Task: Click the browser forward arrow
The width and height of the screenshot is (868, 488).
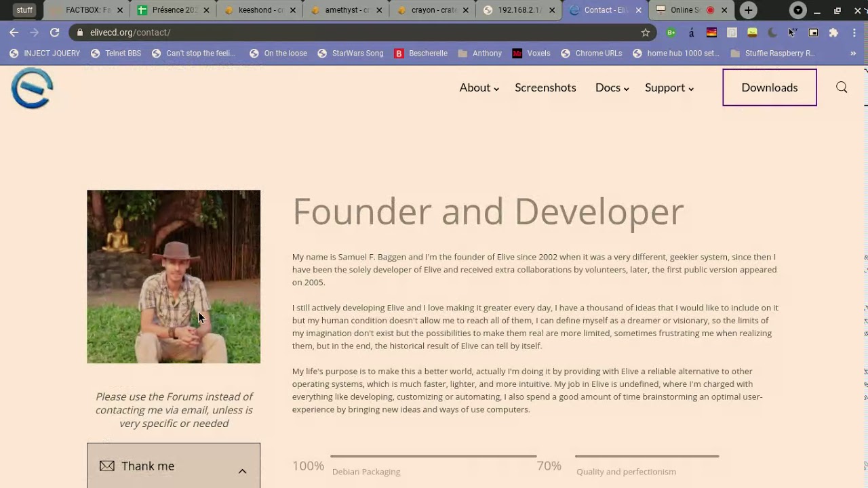Action: click(35, 33)
